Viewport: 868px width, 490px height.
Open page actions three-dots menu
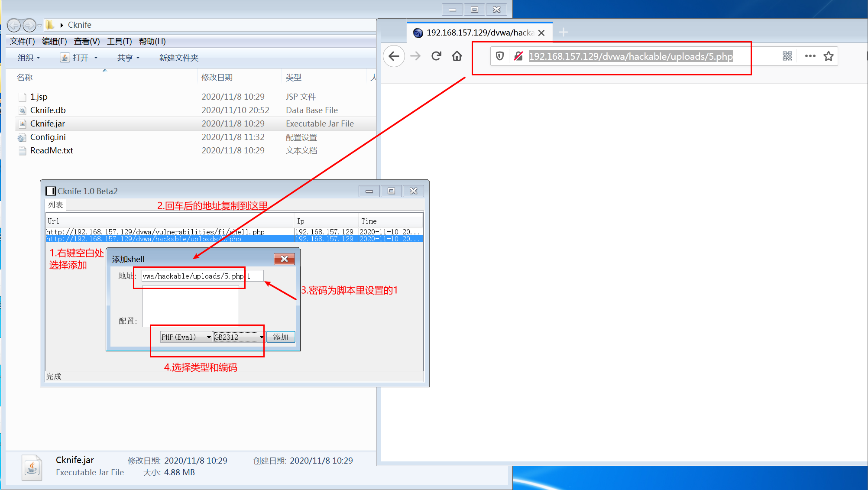pos(810,56)
